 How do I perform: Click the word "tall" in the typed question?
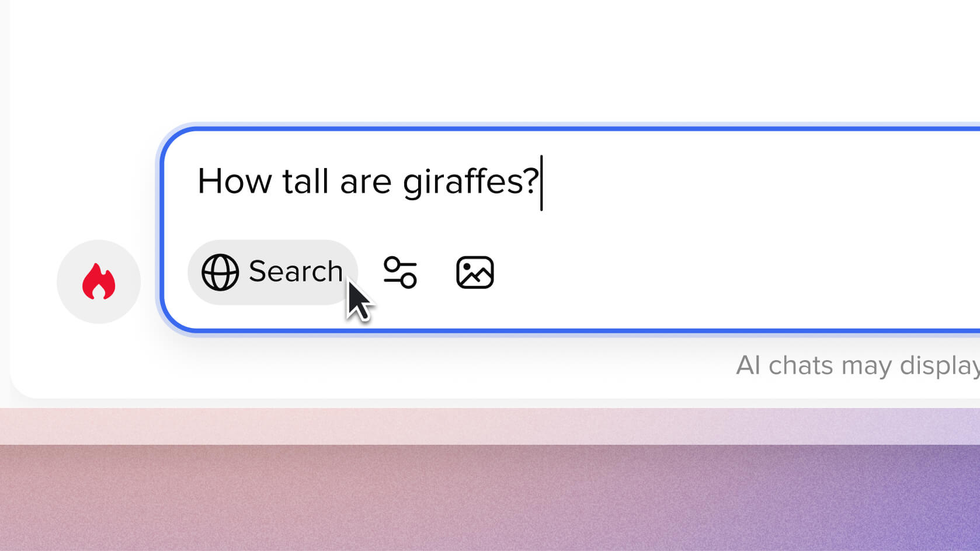click(305, 181)
